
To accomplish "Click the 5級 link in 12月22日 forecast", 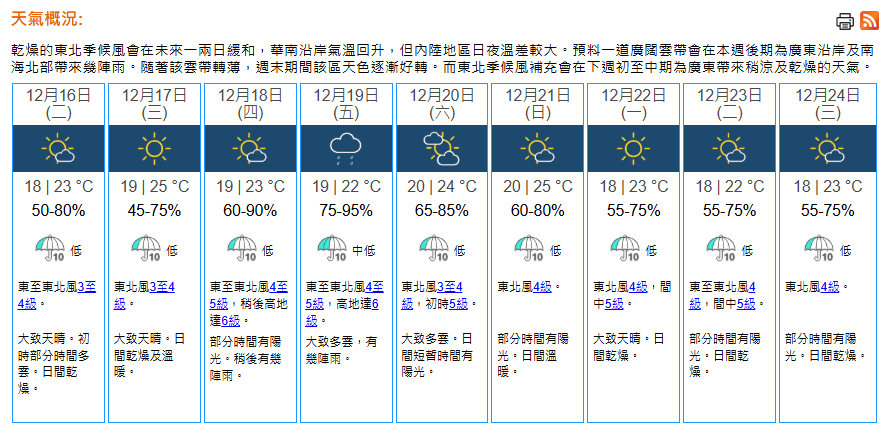I will point(613,303).
